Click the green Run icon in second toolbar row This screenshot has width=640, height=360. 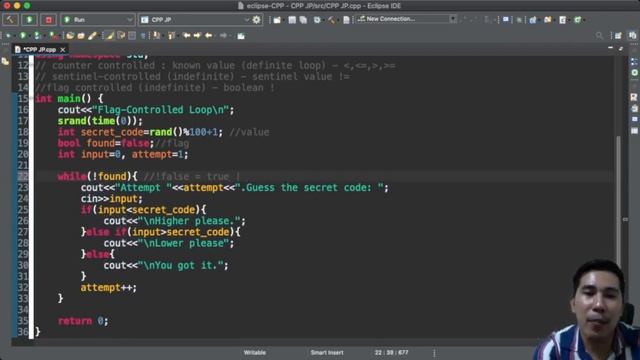23,36
